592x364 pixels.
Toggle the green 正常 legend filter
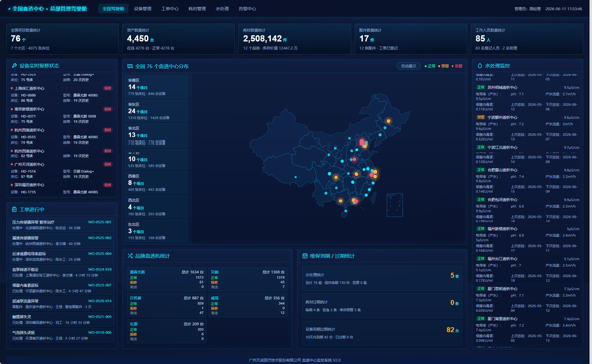tap(430, 66)
